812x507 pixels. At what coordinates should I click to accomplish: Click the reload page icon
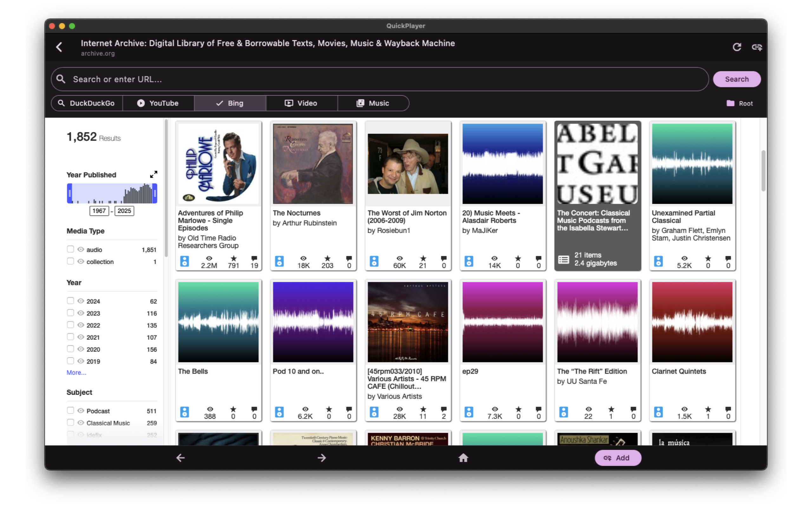(737, 47)
